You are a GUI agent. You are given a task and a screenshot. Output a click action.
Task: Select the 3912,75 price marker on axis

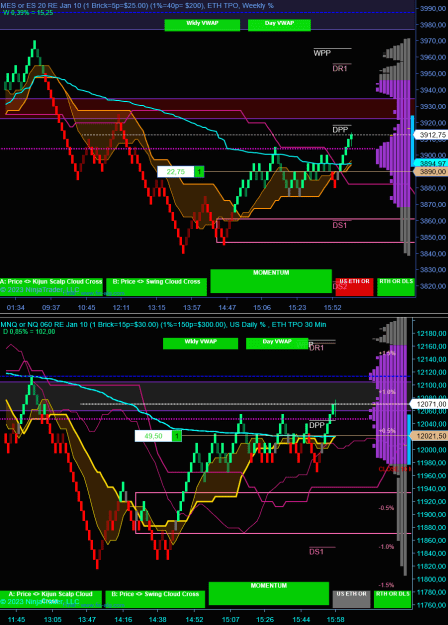tap(431, 135)
